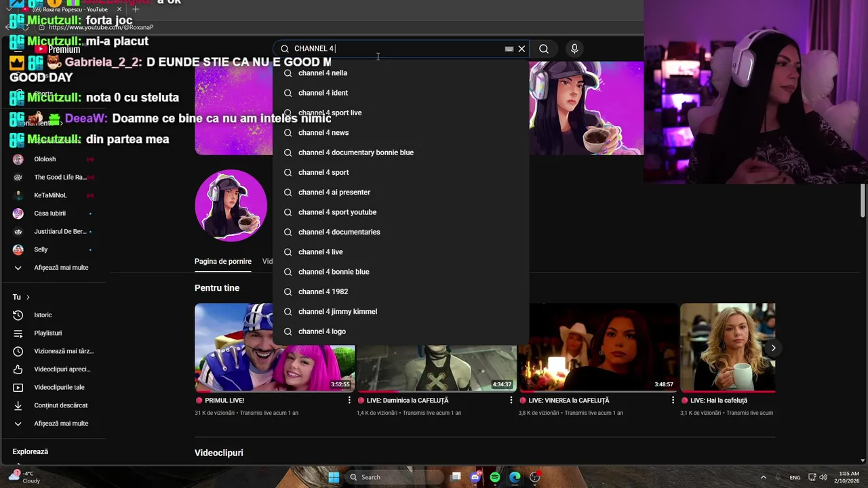Open the Windows Start menu
The image size is (868, 488).
pyautogui.click(x=334, y=477)
